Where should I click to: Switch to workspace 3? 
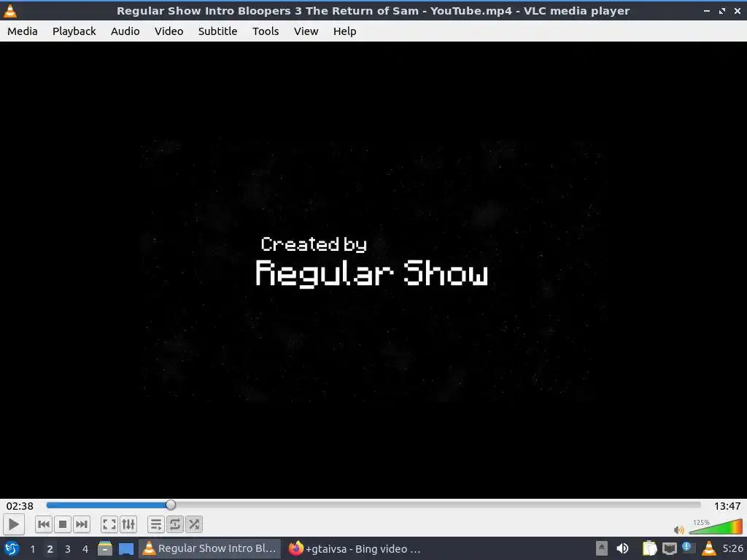68,549
